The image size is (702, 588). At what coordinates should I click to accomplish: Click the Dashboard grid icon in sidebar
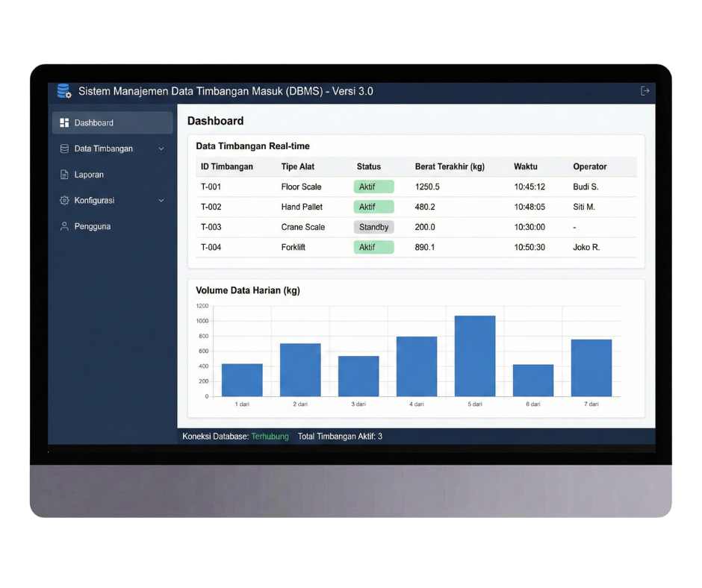[x=64, y=123]
